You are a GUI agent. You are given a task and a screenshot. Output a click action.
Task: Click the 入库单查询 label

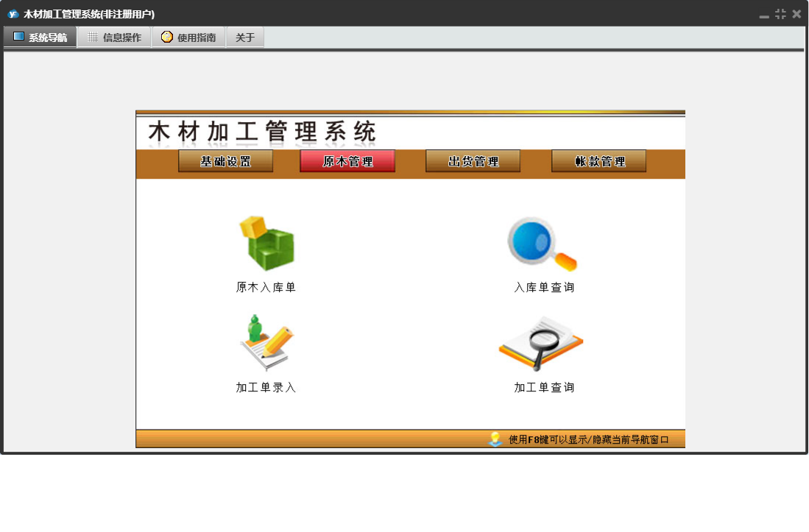544,287
